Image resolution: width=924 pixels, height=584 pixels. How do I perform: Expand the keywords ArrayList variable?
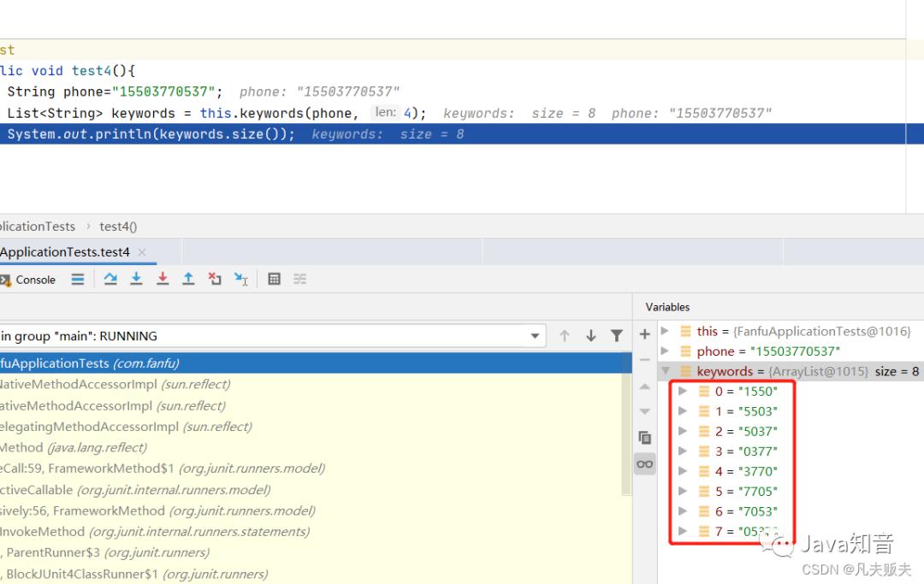pos(666,371)
